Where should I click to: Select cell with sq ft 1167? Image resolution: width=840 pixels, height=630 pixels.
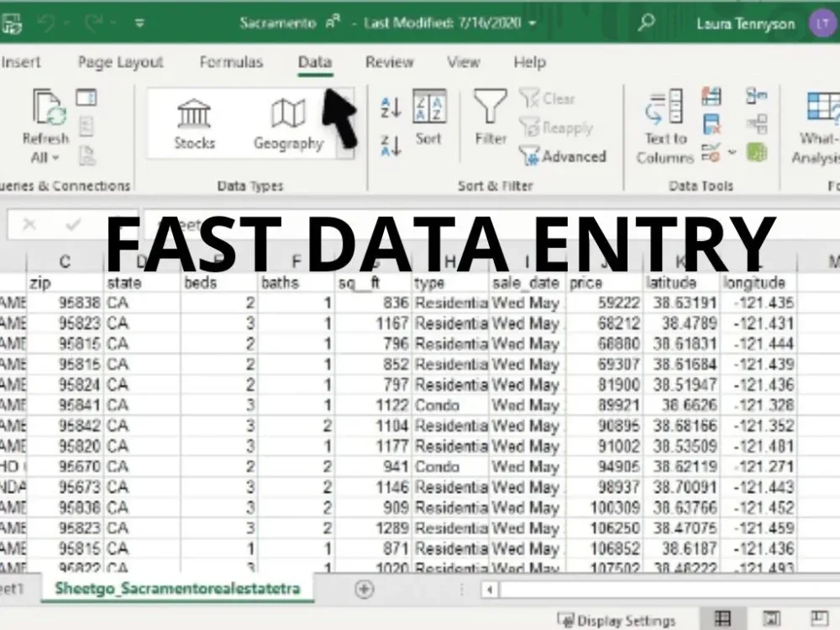[x=374, y=323]
